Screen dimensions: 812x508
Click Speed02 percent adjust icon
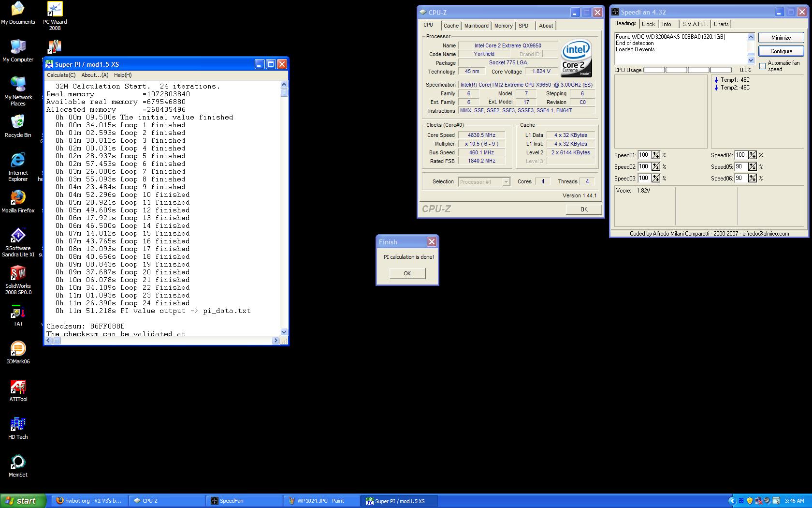tap(655, 166)
